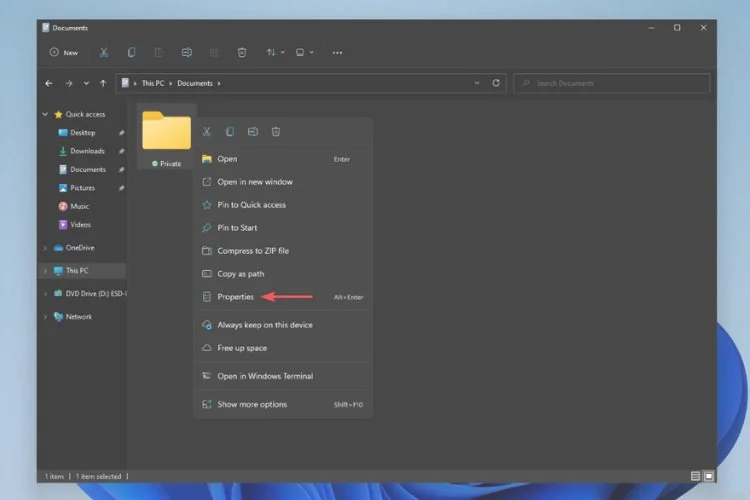The height and width of the screenshot is (500, 750).
Task: Collapse the Quick access tree
Action: pos(45,114)
